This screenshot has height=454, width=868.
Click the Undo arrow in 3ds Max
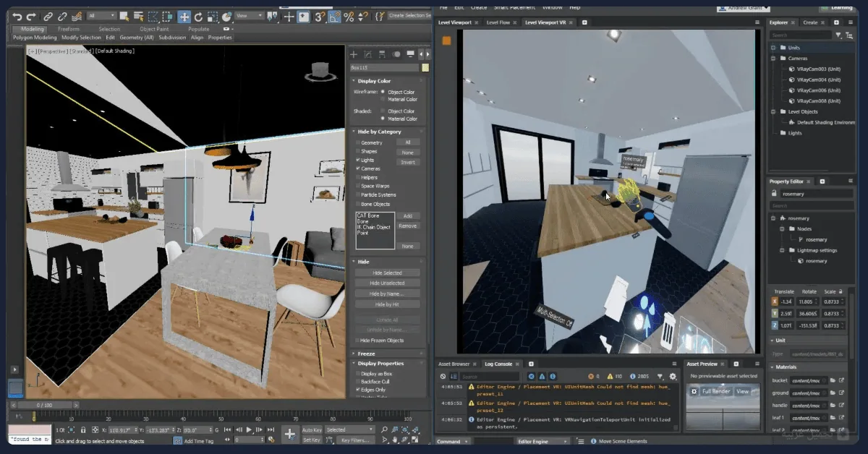tap(17, 16)
